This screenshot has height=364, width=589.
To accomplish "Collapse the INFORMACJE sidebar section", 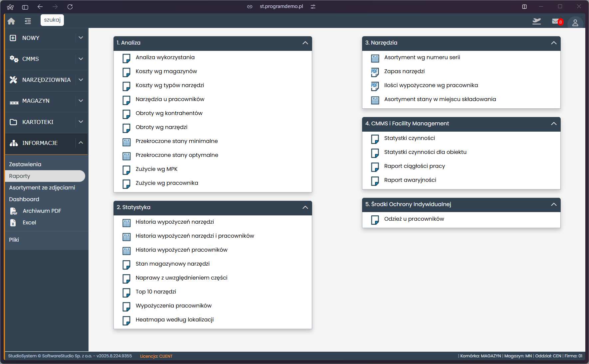I will (x=81, y=143).
